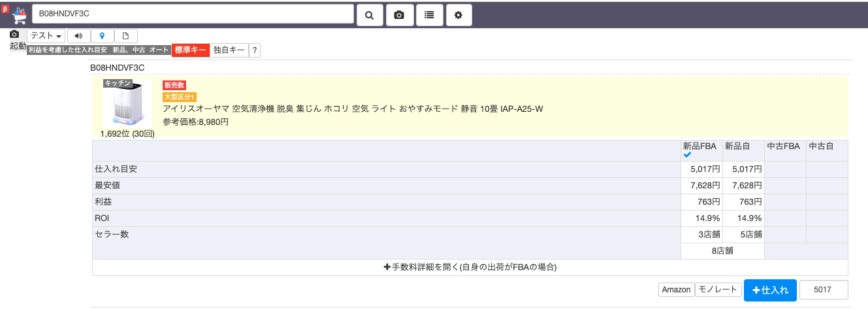Select the 標準キー mode button
The image size is (868, 310).
coord(191,50)
